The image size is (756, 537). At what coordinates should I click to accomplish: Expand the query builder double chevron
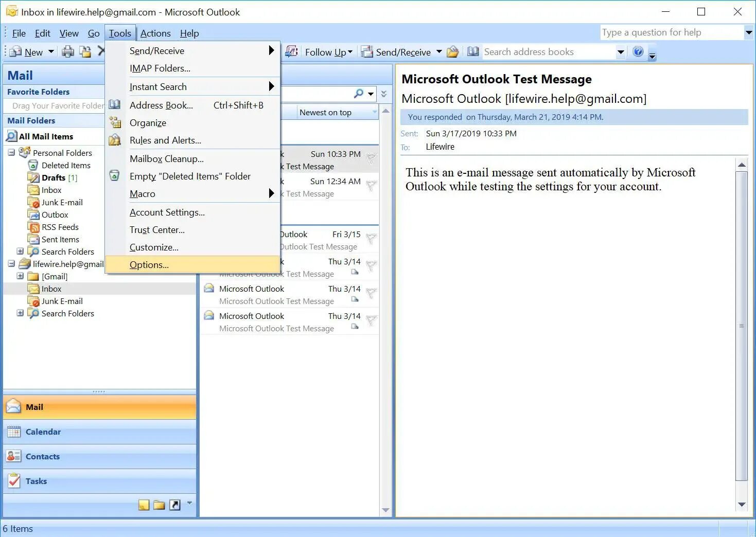tap(384, 94)
